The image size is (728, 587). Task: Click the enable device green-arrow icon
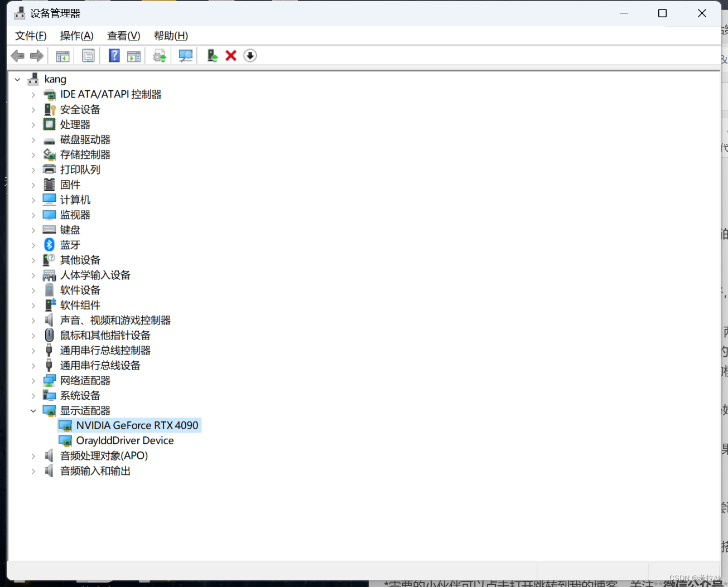(x=213, y=56)
